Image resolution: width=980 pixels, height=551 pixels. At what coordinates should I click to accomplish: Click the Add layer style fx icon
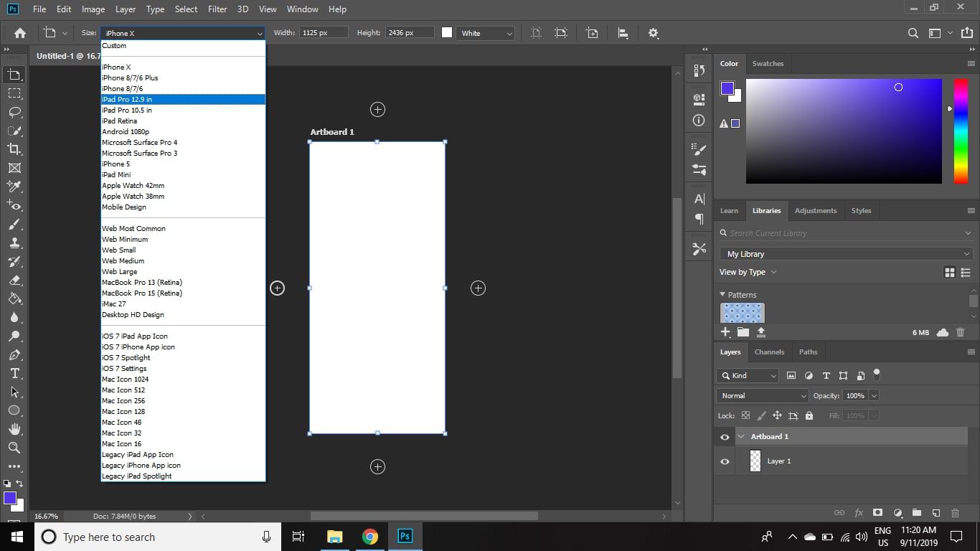(x=859, y=513)
